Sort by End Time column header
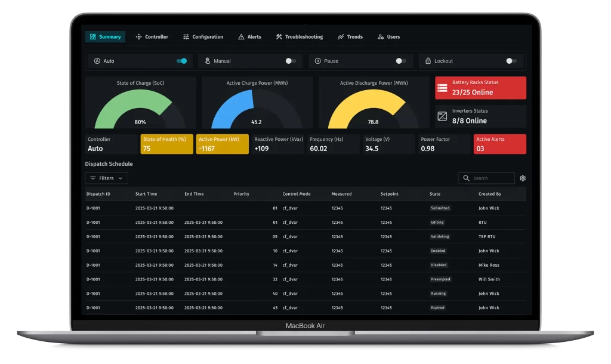The image size is (611, 364). pyautogui.click(x=194, y=194)
